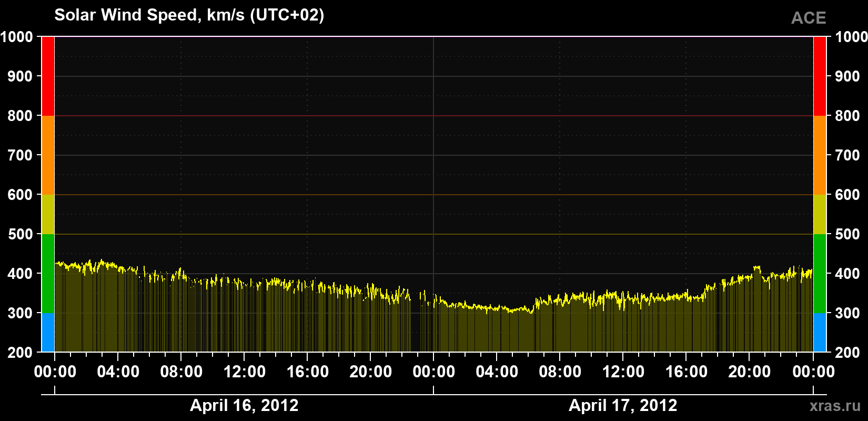Image resolution: width=868 pixels, height=421 pixels.
Task: Click the green band on right color scale
Action: click(x=820, y=274)
